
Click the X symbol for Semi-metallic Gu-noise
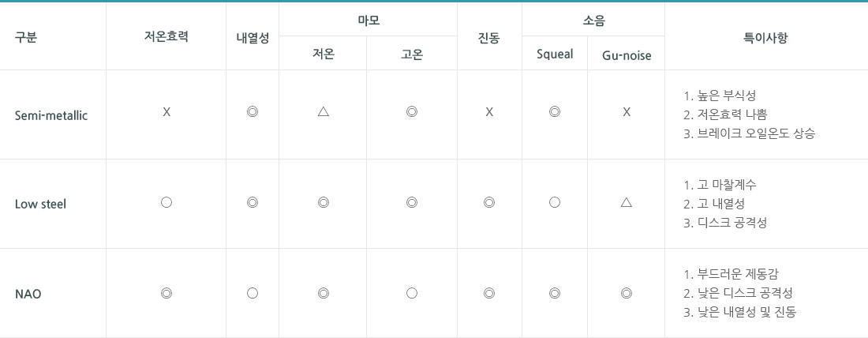(x=626, y=112)
